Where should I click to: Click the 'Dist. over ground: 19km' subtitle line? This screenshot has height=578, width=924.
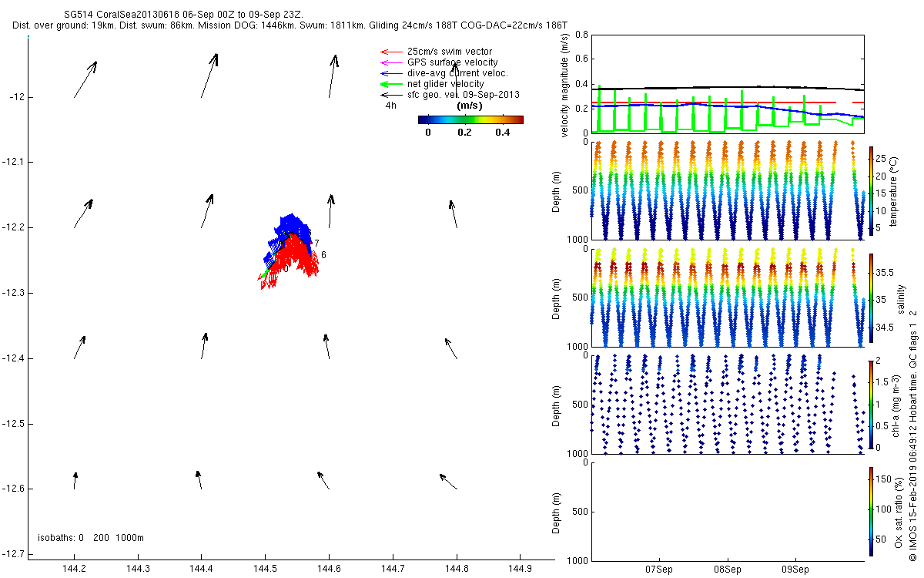point(291,25)
